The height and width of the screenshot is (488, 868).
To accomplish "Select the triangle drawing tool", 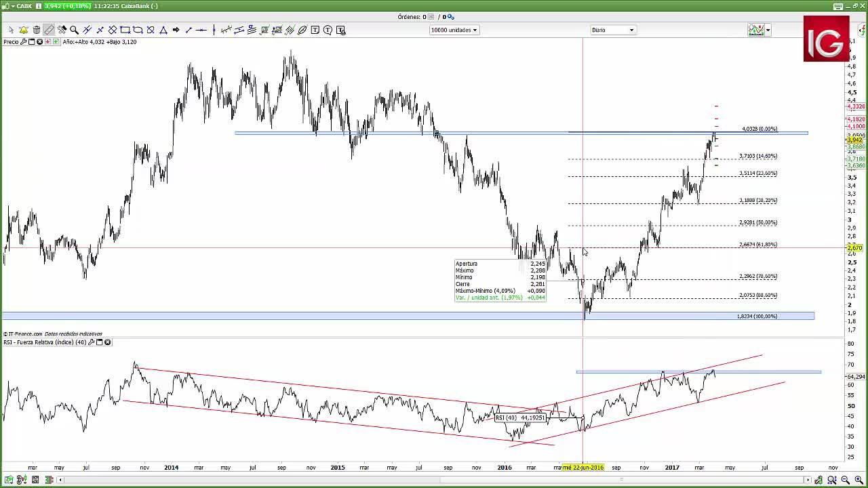I will coord(163,30).
